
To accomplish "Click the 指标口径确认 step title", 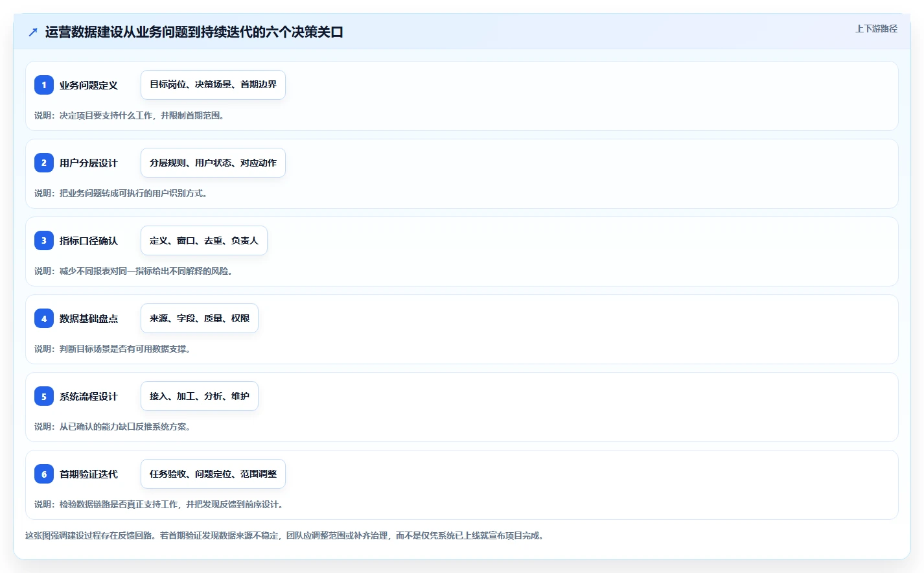I will [89, 240].
